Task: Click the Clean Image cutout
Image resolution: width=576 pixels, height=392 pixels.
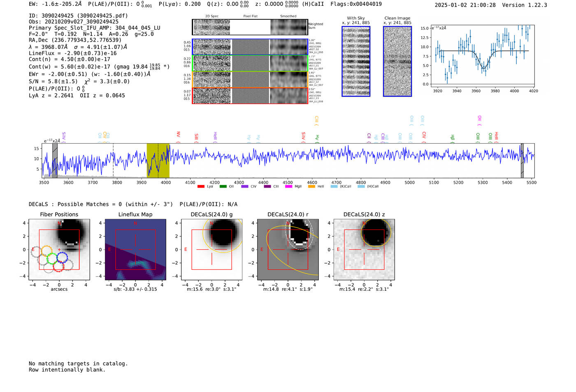Action: click(x=397, y=61)
